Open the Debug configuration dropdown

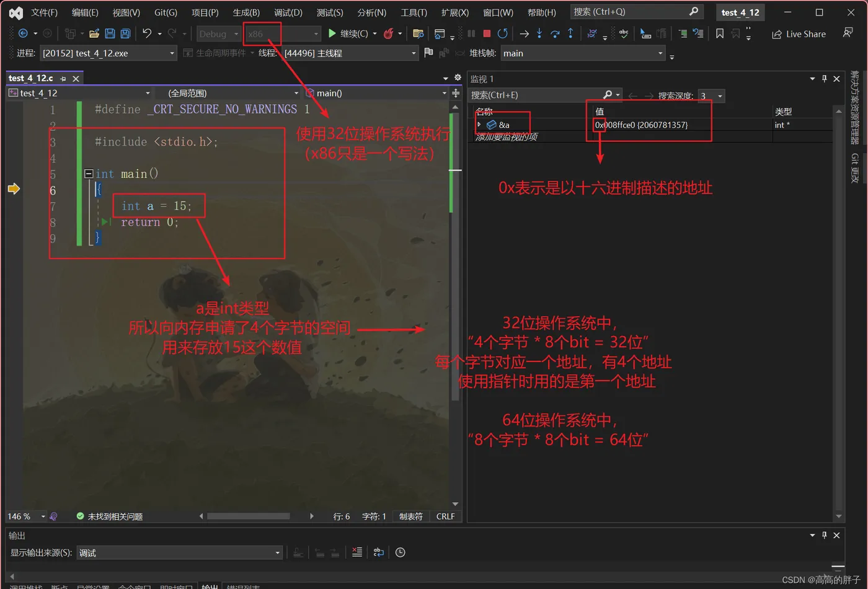219,33
